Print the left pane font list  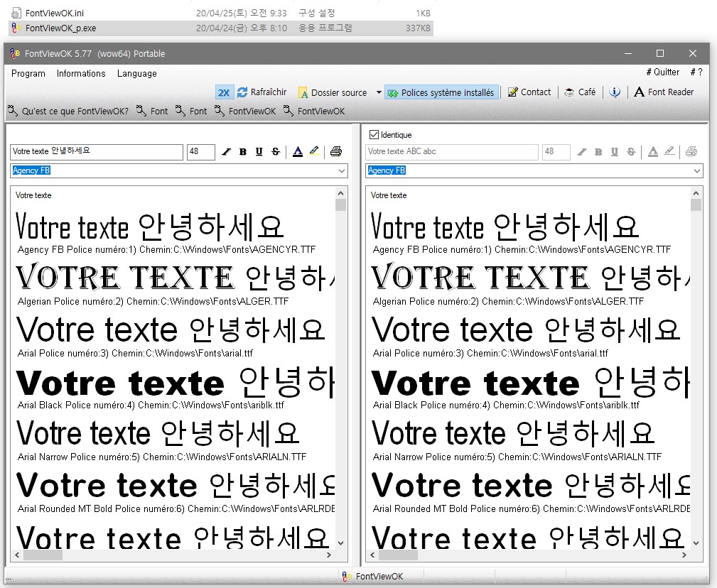coord(336,151)
